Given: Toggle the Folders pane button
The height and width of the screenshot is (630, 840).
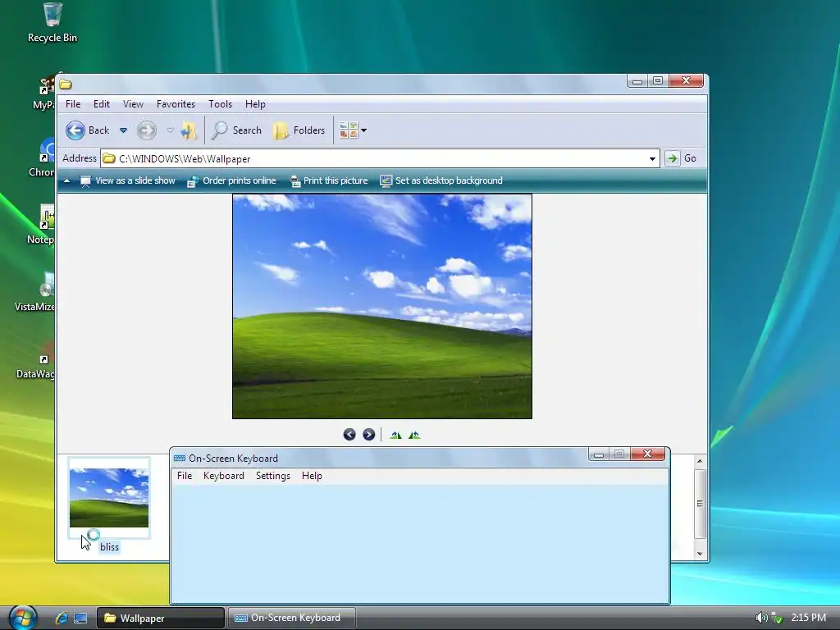Looking at the screenshot, I should 299,130.
